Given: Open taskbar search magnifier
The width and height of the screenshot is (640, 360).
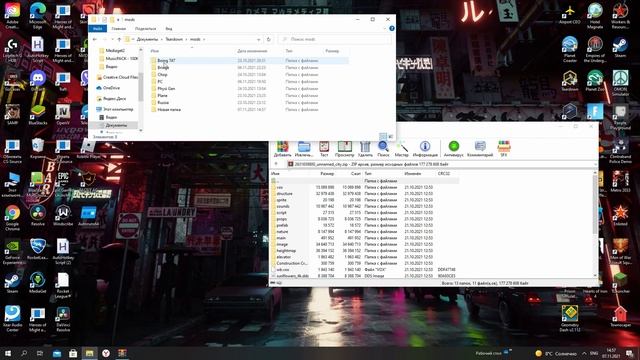Looking at the screenshot, I should tap(24, 353).
